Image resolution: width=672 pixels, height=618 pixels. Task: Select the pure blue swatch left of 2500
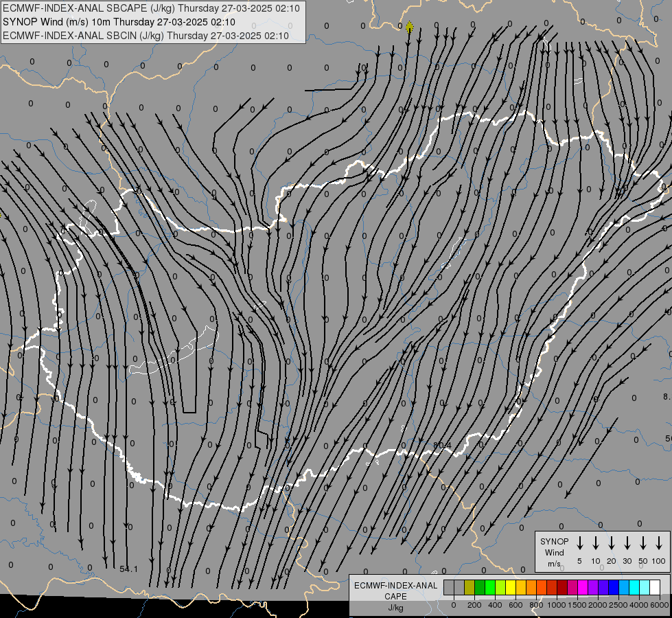pos(613,587)
